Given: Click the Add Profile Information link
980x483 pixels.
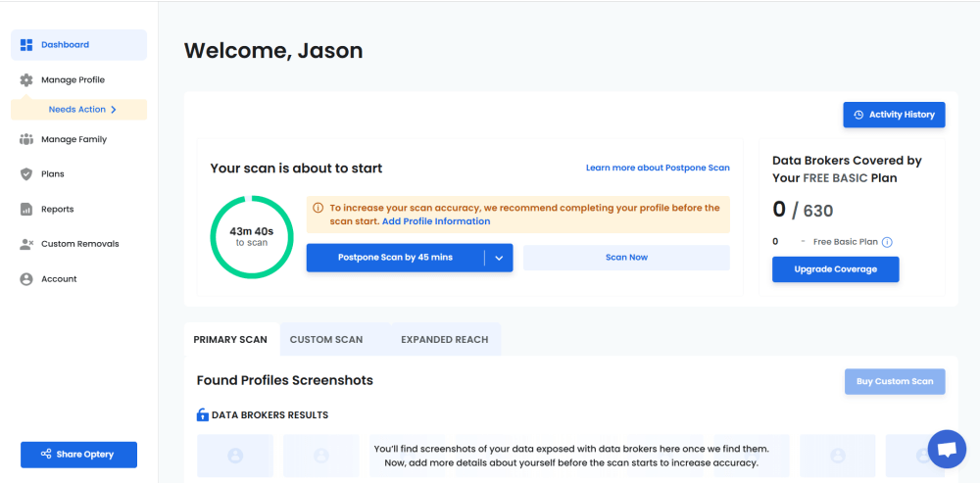Looking at the screenshot, I should (436, 221).
